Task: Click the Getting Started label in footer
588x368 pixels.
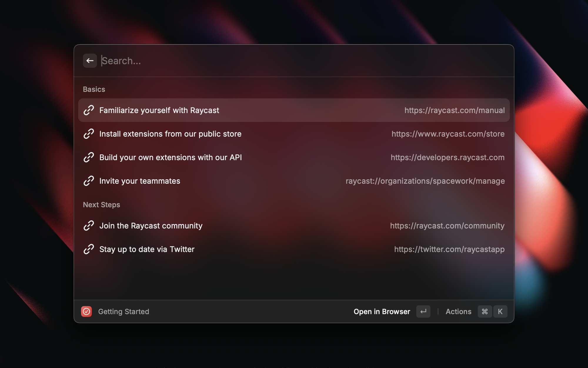Action: click(123, 311)
